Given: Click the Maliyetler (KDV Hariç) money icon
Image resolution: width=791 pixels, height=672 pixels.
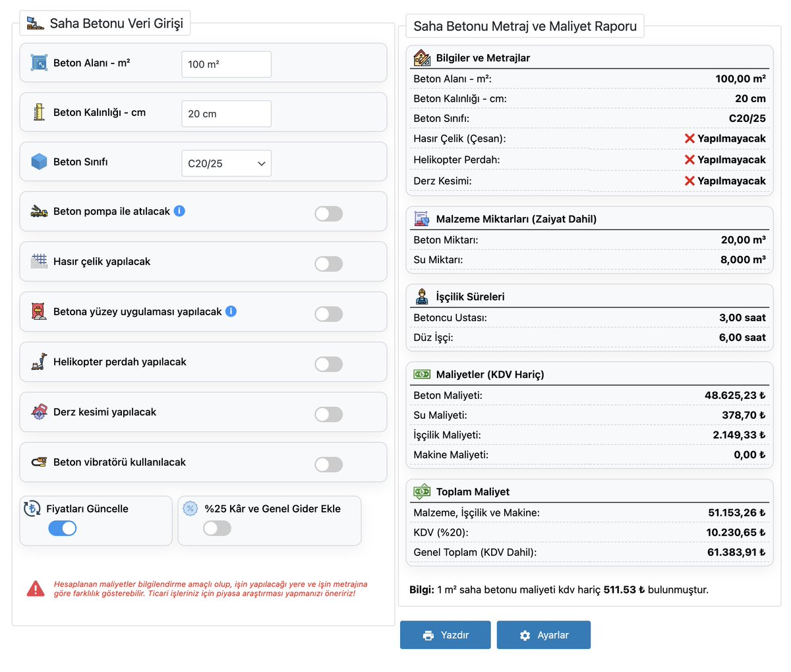Looking at the screenshot, I should (422, 375).
